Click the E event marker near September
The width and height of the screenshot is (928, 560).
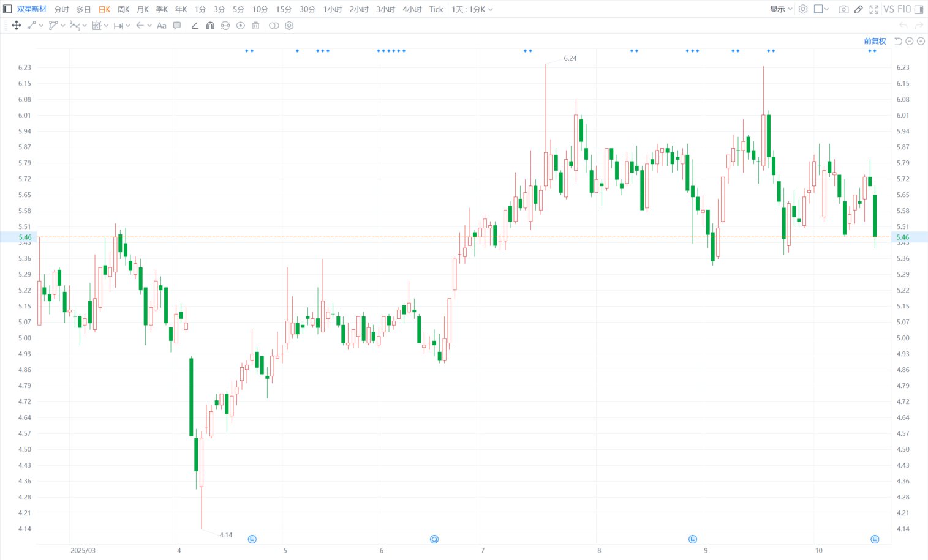point(693,539)
